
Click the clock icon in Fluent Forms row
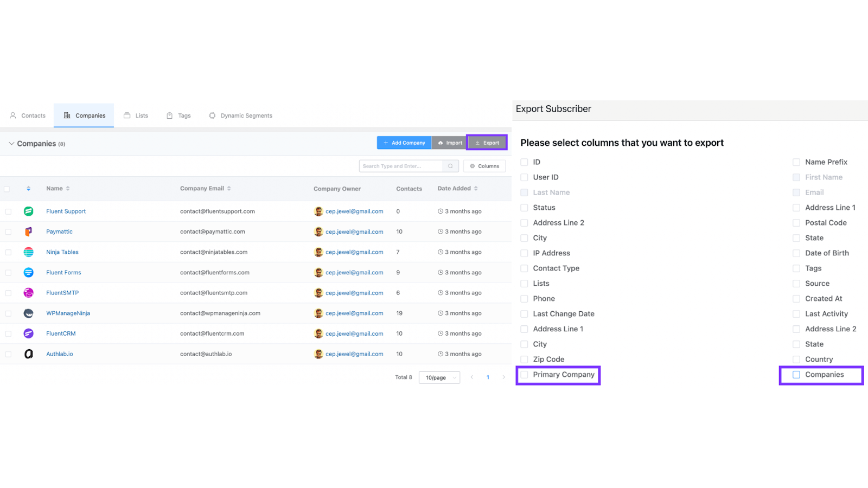pos(441,273)
